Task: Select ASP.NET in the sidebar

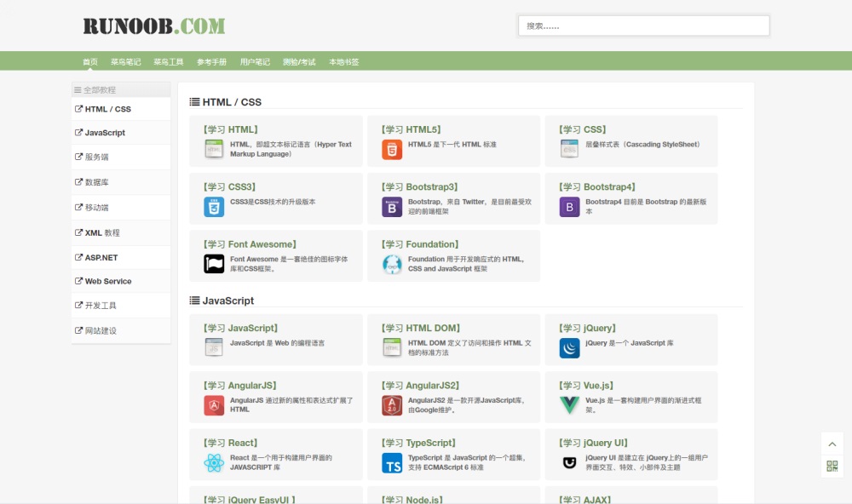Action: pos(121,257)
